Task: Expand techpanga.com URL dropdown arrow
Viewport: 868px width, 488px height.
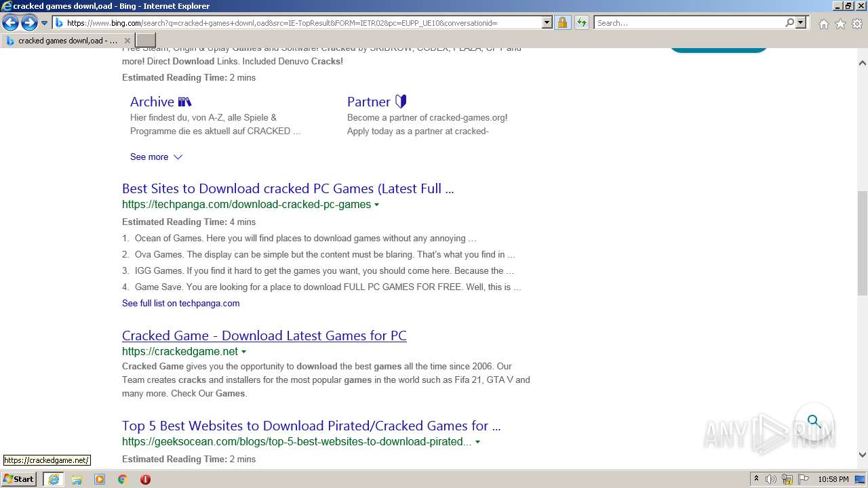Action: click(x=376, y=205)
